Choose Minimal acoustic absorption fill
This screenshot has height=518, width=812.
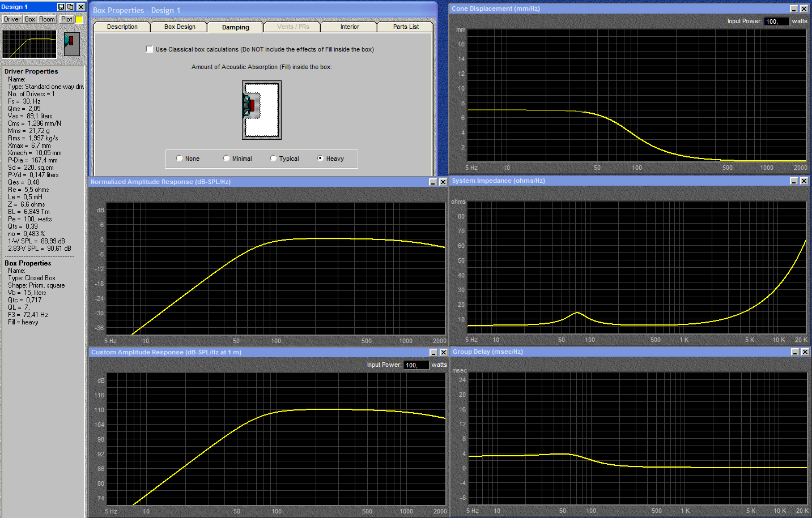point(227,159)
